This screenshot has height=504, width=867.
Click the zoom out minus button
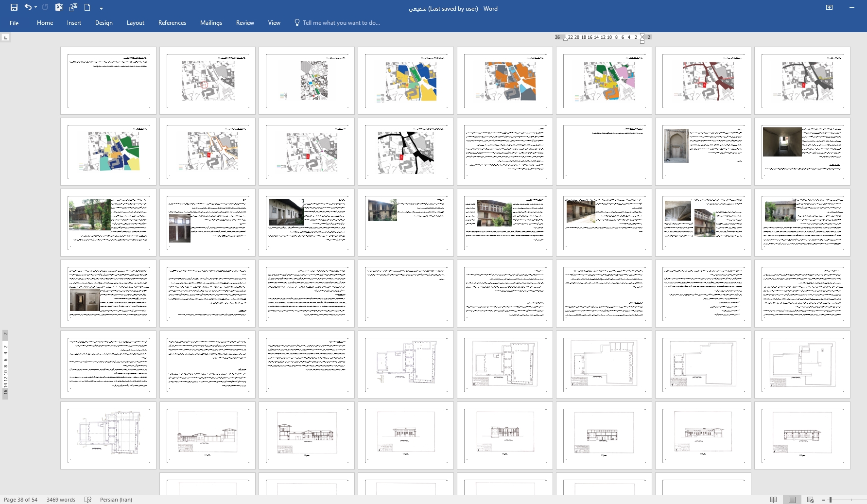click(x=824, y=500)
